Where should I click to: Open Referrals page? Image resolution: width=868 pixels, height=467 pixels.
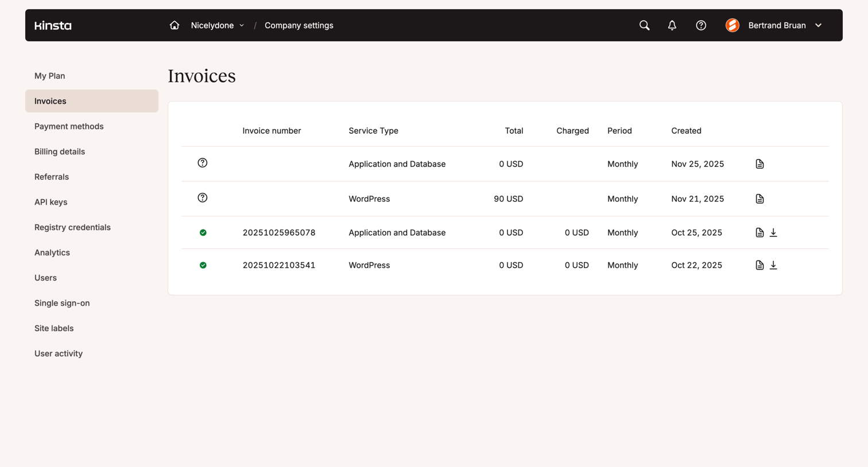click(92, 177)
